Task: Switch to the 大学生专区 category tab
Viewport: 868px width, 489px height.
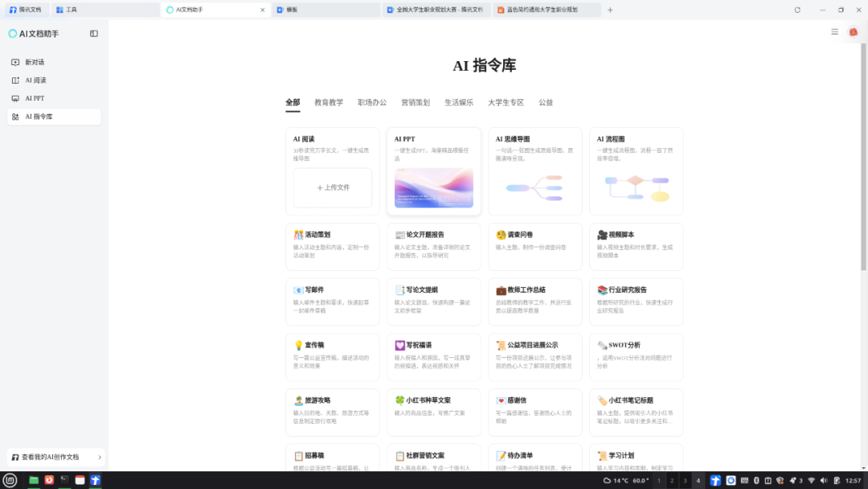Action: click(x=506, y=102)
